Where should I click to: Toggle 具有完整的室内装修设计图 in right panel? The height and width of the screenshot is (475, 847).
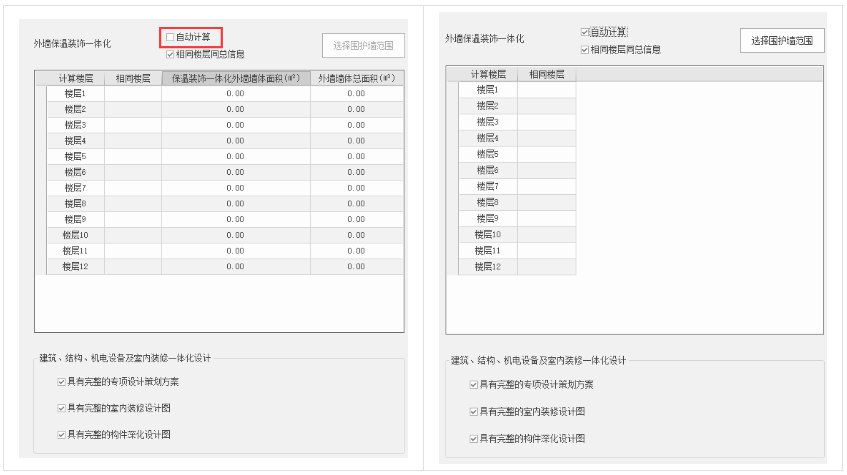click(474, 412)
